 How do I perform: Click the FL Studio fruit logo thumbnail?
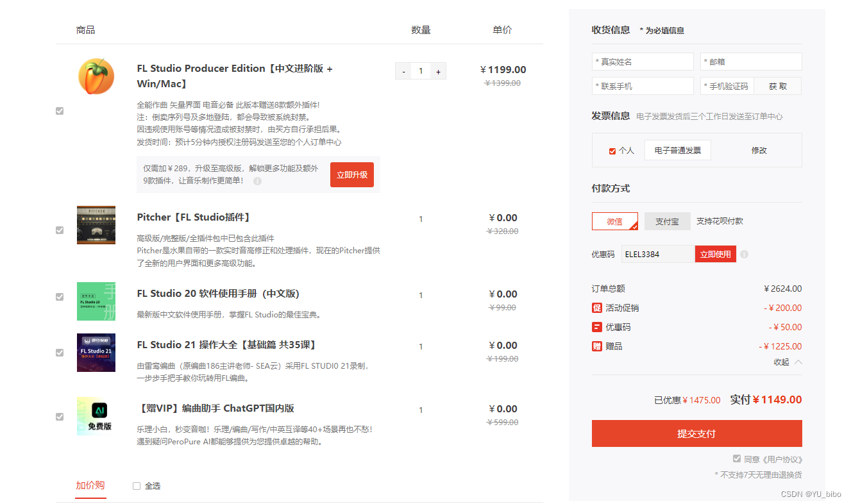coord(96,76)
